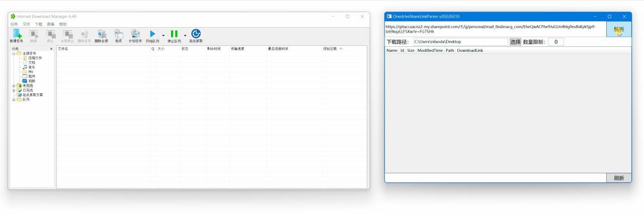Screen dimensions: 644x214
Task: Select 已完成 in the category tree
Action: pos(28,90)
